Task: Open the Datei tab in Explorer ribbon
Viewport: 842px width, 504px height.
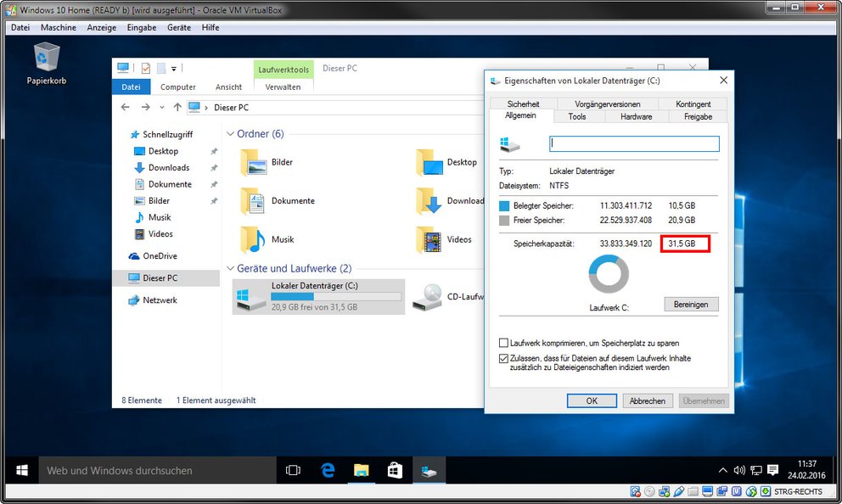Action: coord(131,87)
